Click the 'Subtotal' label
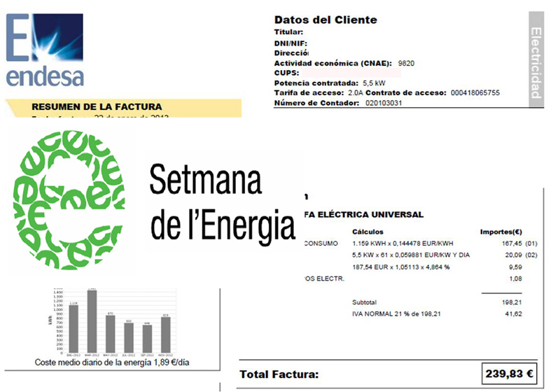560x392 pixels. 364,302
